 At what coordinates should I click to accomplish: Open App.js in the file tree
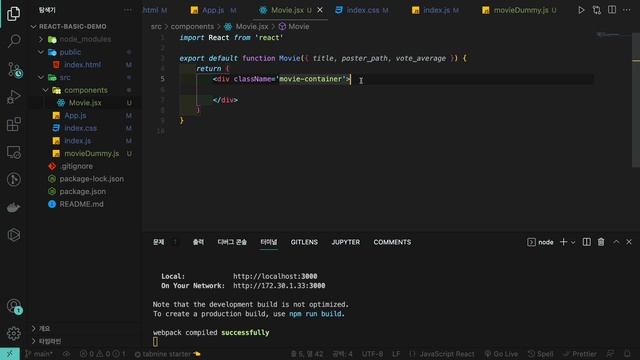pyautogui.click(x=75, y=116)
